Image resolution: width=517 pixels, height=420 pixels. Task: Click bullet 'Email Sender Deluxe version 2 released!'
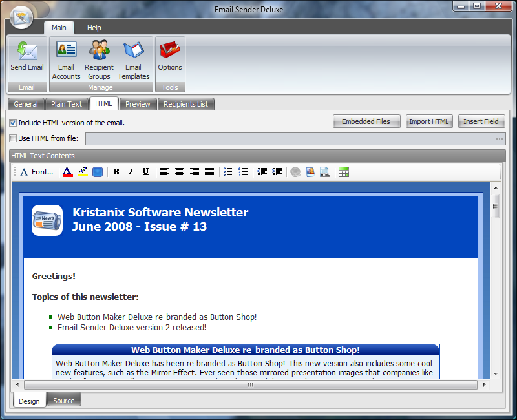pos(132,328)
